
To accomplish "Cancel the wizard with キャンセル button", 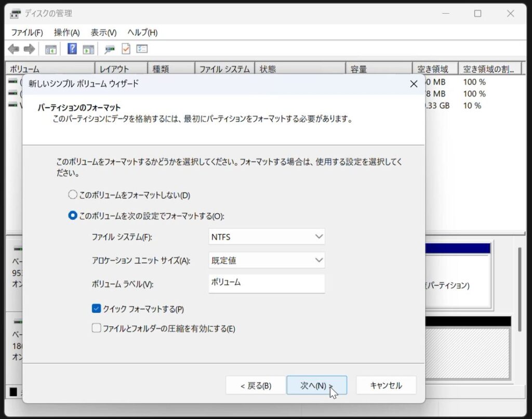I will (x=386, y=386).
